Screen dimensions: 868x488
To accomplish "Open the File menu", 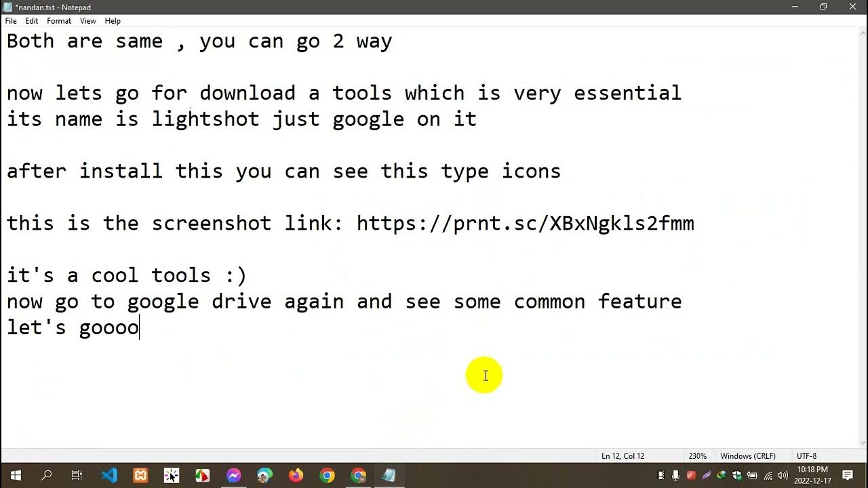I will pyautogui.click(x=11, y=21).
